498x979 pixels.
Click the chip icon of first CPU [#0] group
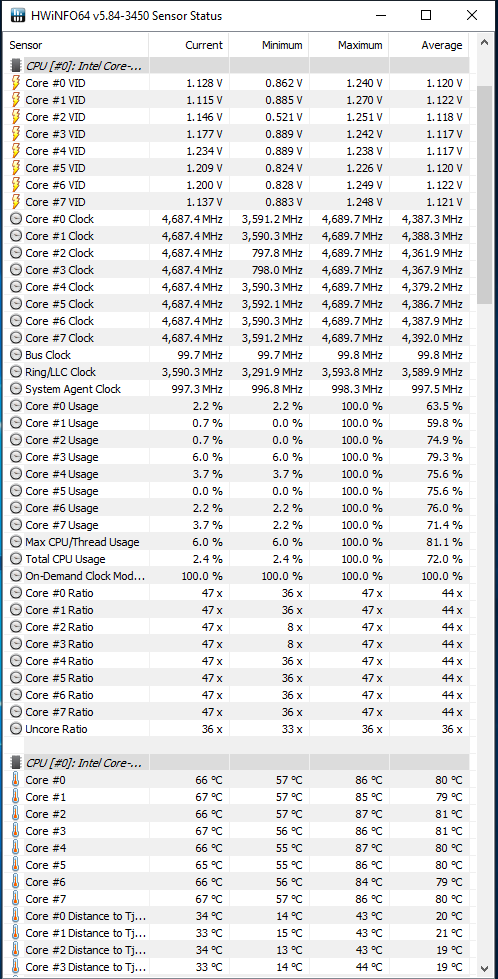click(x=16, y=66)
